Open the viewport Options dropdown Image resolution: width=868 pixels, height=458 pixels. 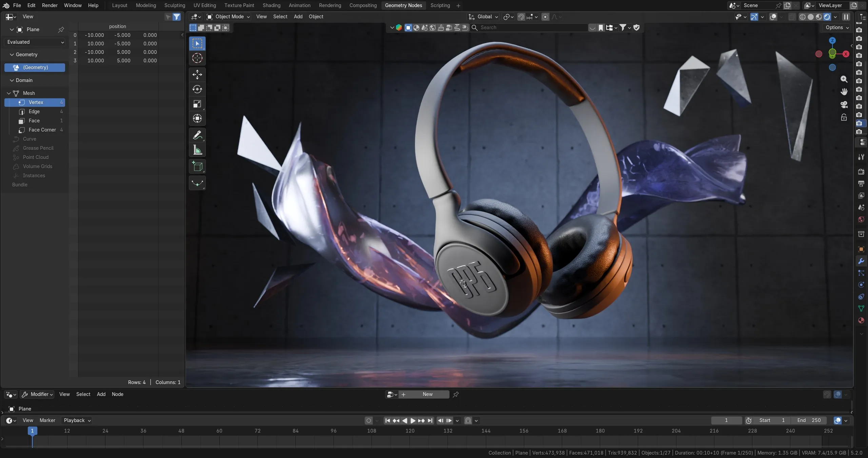[837, 27]
